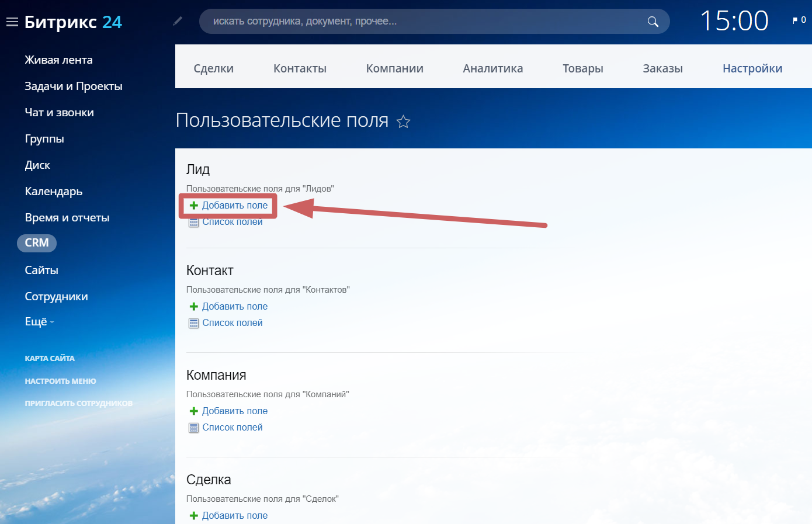Click the search magnifier icon
This screenshot has height=524, width=812.
pyautogui.click(x=653, y=22)
